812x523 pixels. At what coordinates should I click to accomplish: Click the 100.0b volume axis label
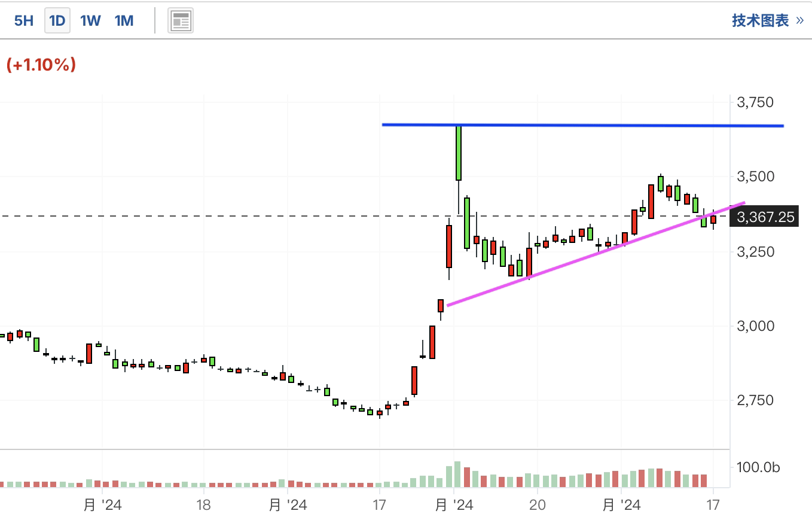coord(758,467)
